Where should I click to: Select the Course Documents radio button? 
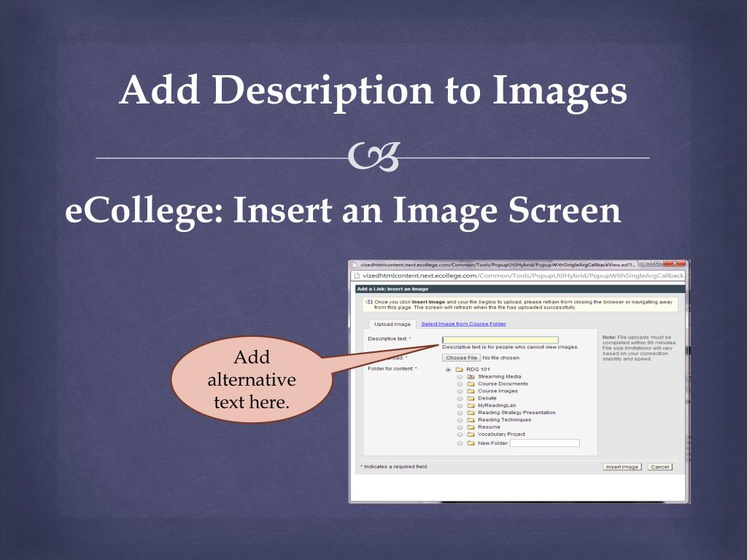460,384
